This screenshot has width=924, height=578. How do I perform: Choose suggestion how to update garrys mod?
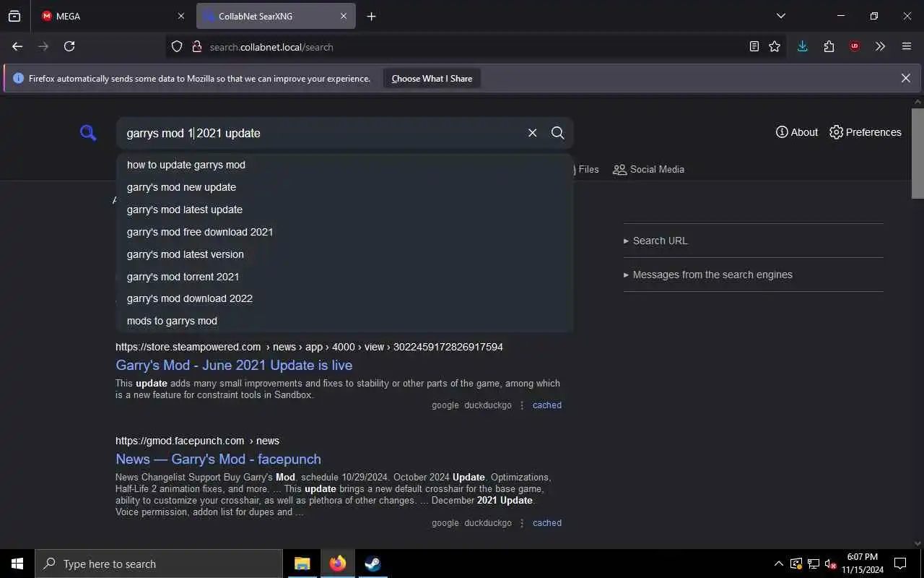[x=344, y=165]
